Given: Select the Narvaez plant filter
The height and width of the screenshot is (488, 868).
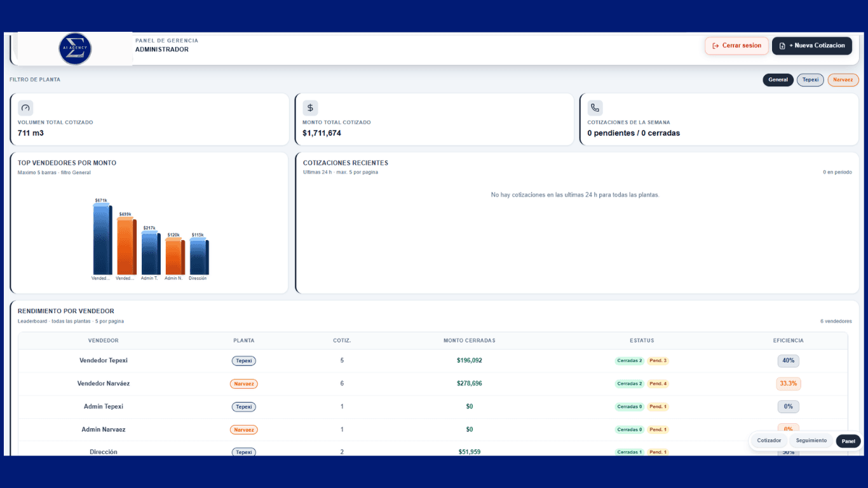Looking at the screenshot, I should (843, 80).
